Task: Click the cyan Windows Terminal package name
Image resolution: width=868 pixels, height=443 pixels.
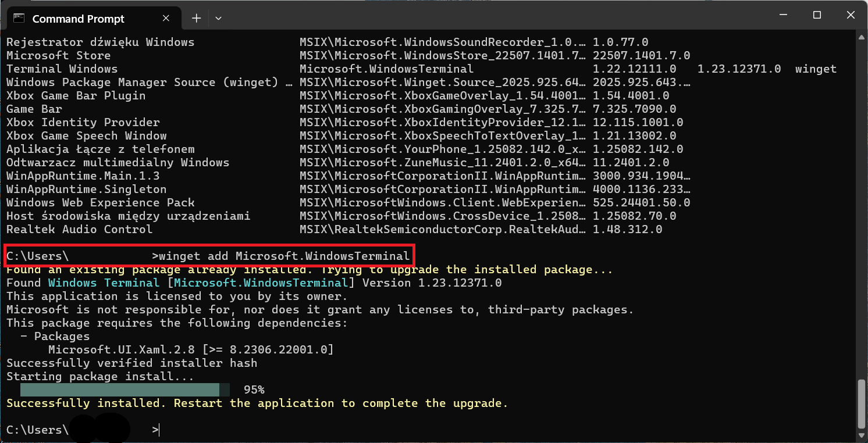Action: [104, 283]
